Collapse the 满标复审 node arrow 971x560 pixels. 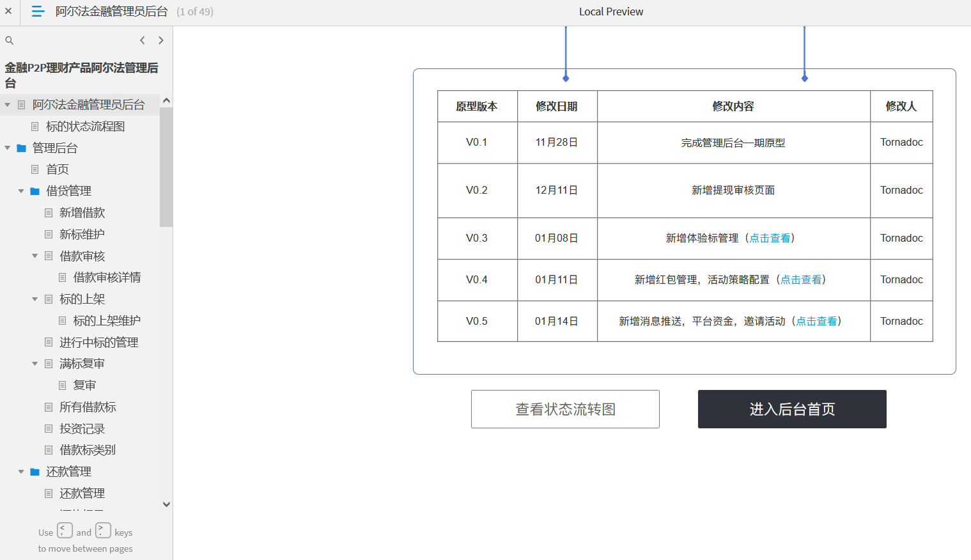click(35, 364)
